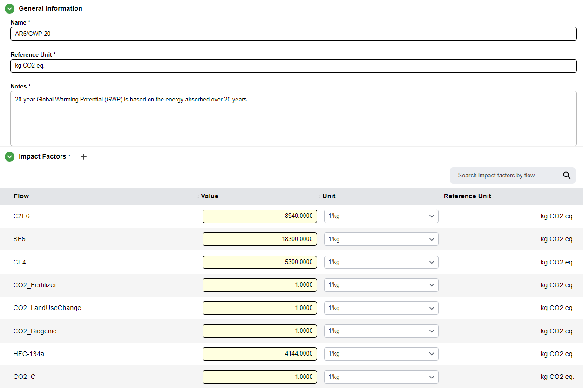Click the Name field label
Image resolution: width=583 pixels, height=392 pixels.
[18, 22]
